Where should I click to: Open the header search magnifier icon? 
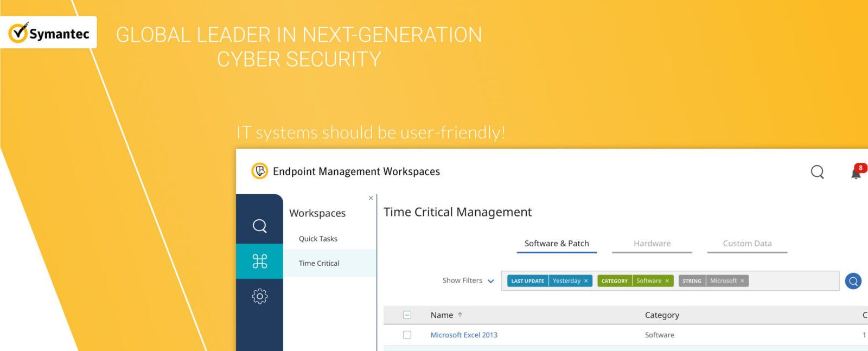[817, 172]
